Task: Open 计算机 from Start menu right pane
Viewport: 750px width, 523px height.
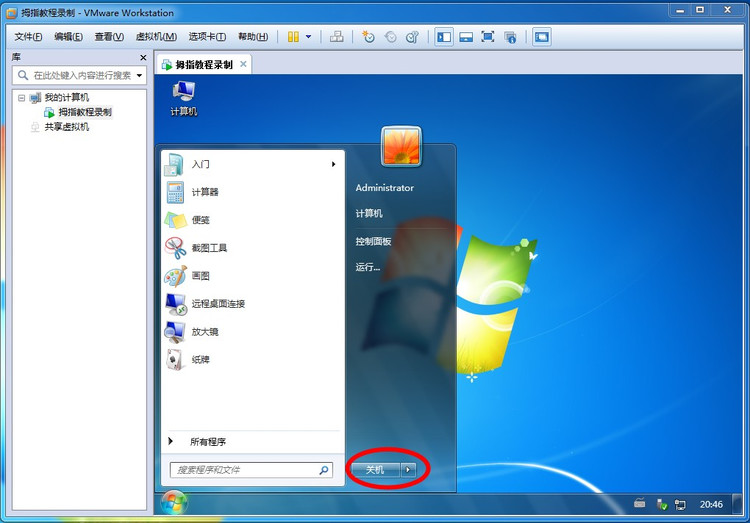Action: coord(369,213)
